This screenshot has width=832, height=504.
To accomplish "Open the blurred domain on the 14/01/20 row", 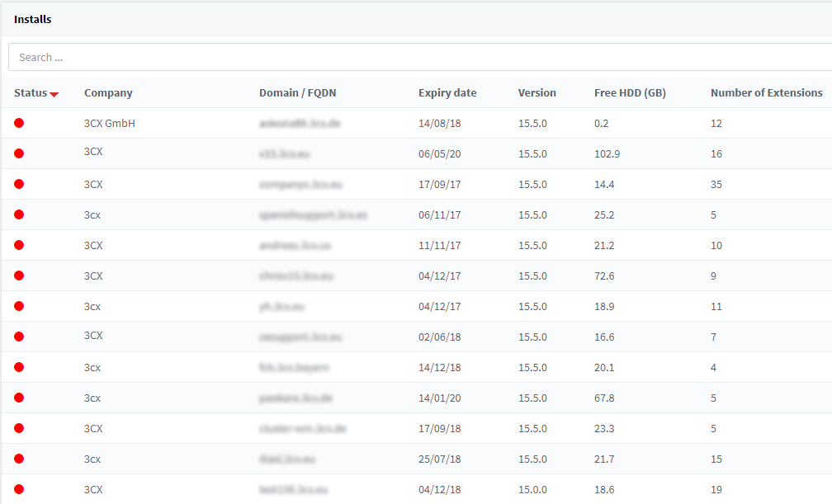I will coord(295,398).
